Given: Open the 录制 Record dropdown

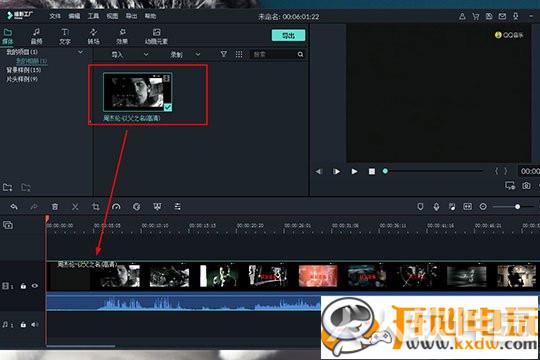Looking at the screenshot, I should pyautogui.click(x=185, y=54).
